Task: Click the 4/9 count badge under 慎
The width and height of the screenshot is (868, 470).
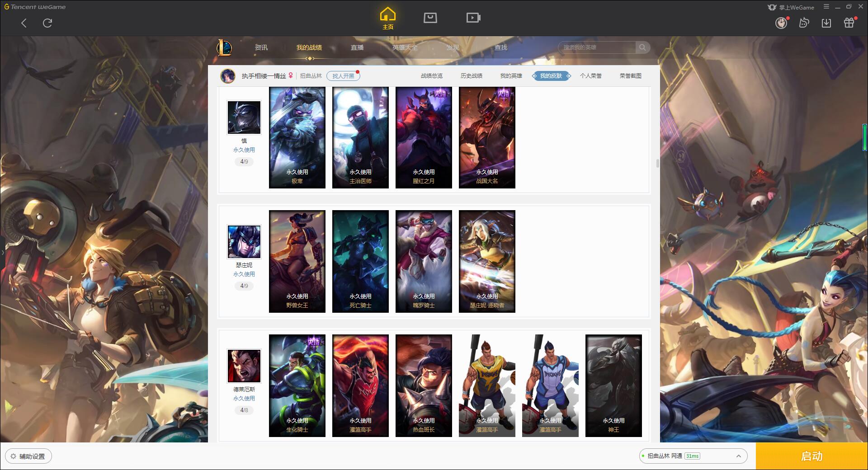Action: tap(244, 162)
